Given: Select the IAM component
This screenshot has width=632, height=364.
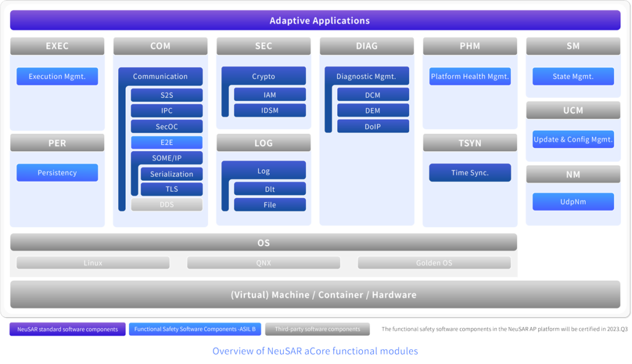Looking at the screenshot, I should pyautogui.click(x=270, y=95).
